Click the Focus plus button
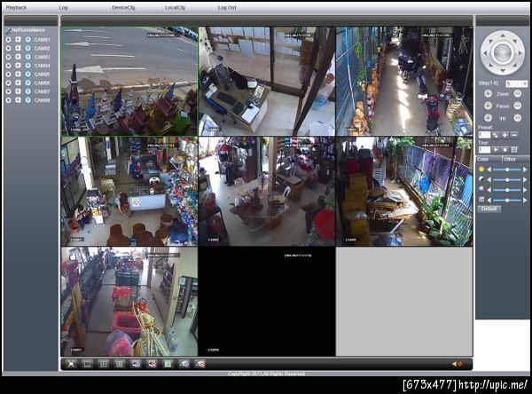Screen dimensions: 532x394 coord(488,106)
